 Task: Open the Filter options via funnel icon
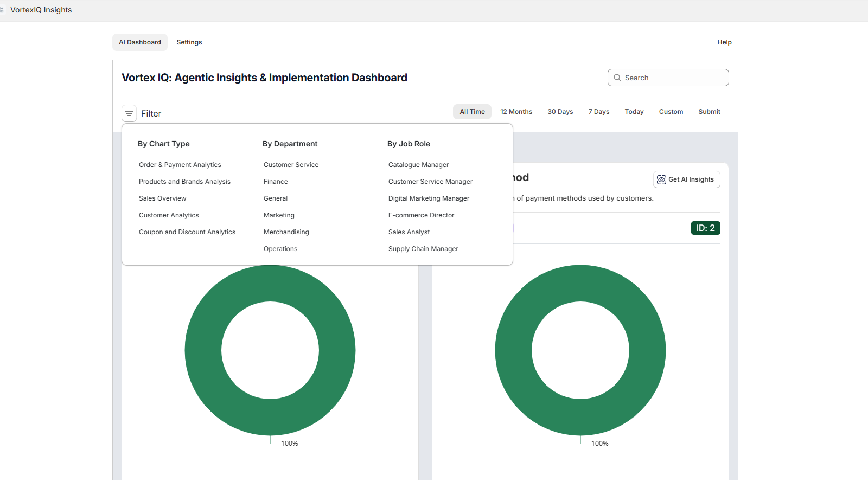pos(129,113)
